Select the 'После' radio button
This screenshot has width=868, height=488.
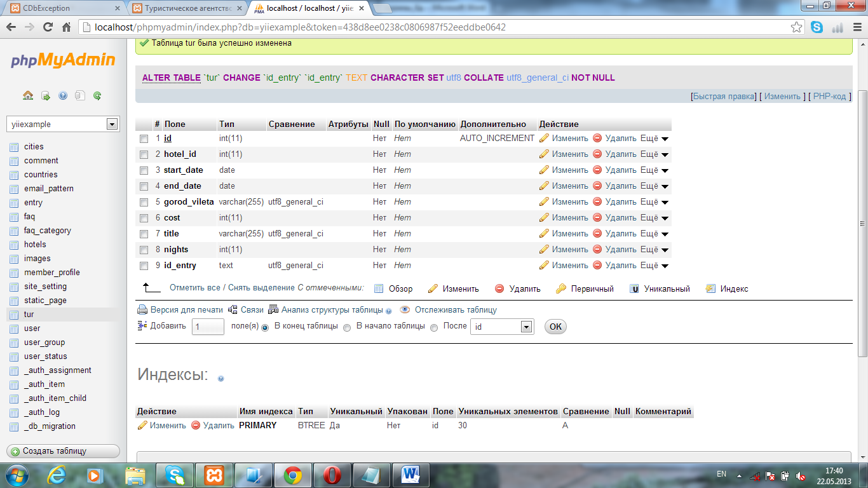[434, 328]
